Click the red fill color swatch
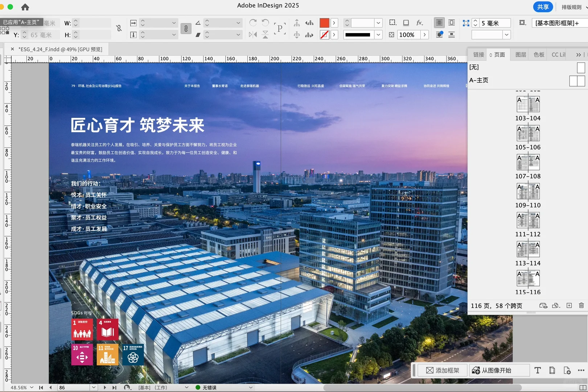Viewport: 588px width, 392px height. coord(324,23)
